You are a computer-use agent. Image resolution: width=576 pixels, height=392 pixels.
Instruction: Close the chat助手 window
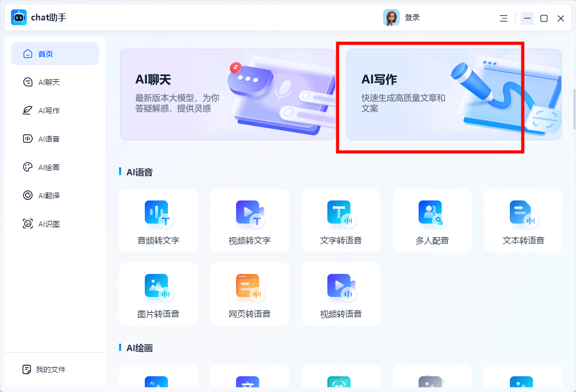561,18
